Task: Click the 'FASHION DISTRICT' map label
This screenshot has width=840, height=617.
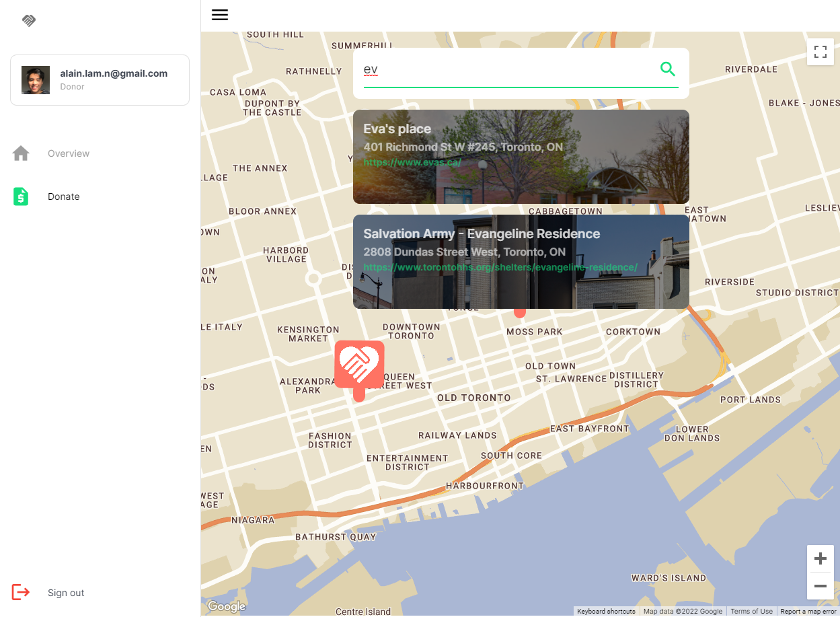Action: (x=330, y=440)
